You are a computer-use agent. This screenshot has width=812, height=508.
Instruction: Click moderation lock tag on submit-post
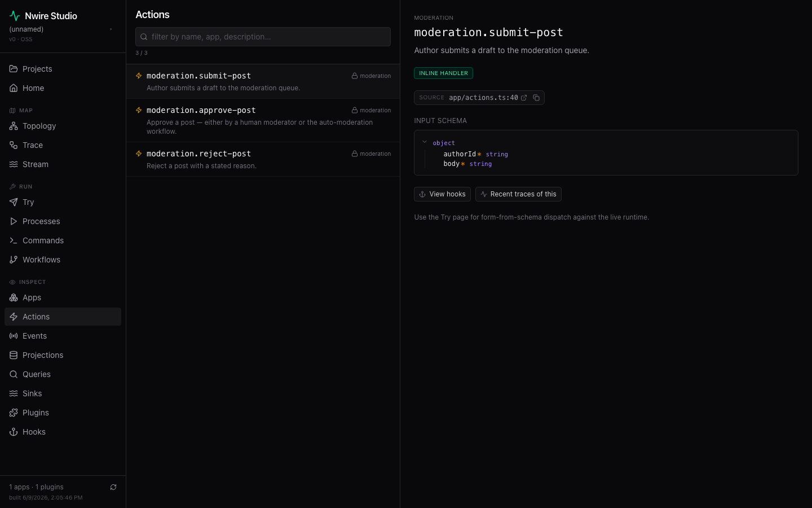[x=371, y=76]
